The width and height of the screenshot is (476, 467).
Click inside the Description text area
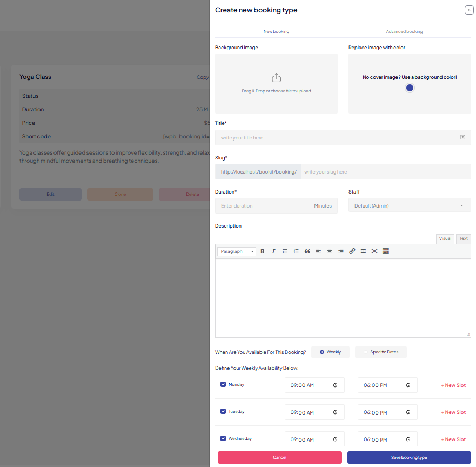point(343,295)
